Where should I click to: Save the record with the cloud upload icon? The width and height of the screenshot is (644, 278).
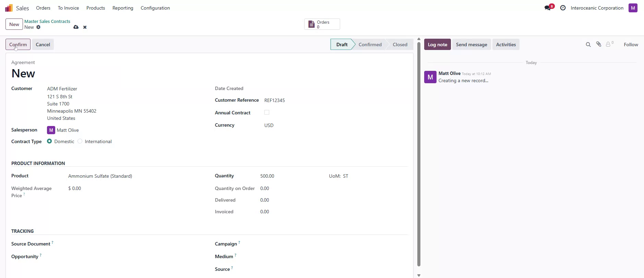[x=76, y=27]
